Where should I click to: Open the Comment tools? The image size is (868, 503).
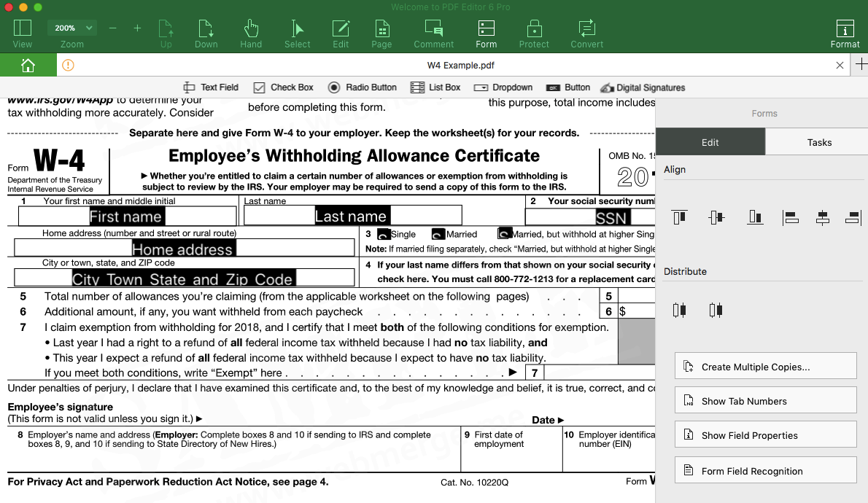[433, 34]
